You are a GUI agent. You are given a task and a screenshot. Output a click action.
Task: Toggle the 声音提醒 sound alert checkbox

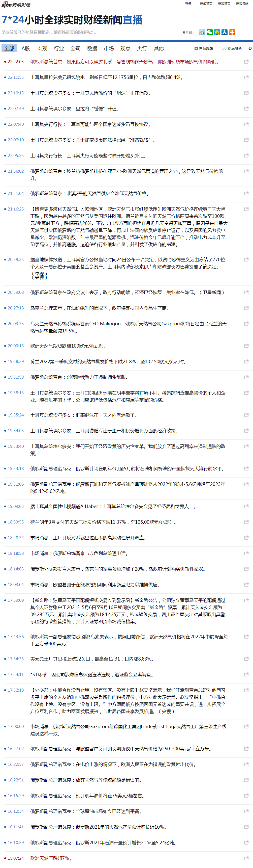[196, 48]
